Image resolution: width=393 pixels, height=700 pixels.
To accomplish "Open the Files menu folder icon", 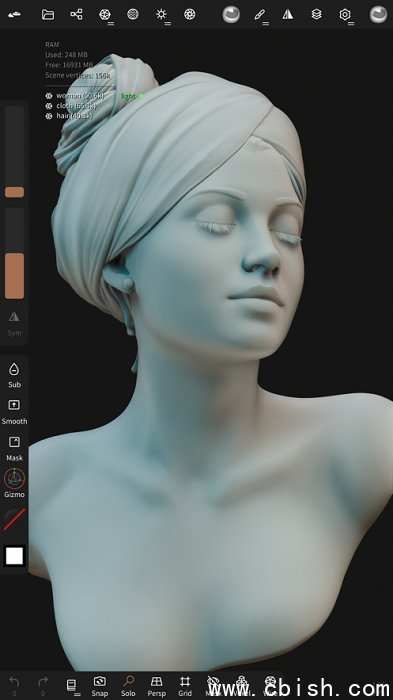I will pos(48,15).
